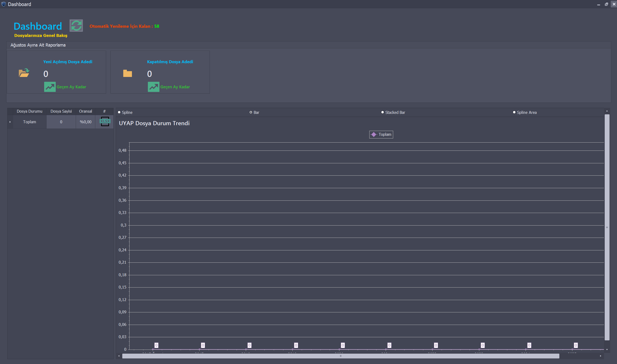Toggle Toplam series in chart legend
The width and height of the screenshot is (617, 364).
(x=381, y=134)
